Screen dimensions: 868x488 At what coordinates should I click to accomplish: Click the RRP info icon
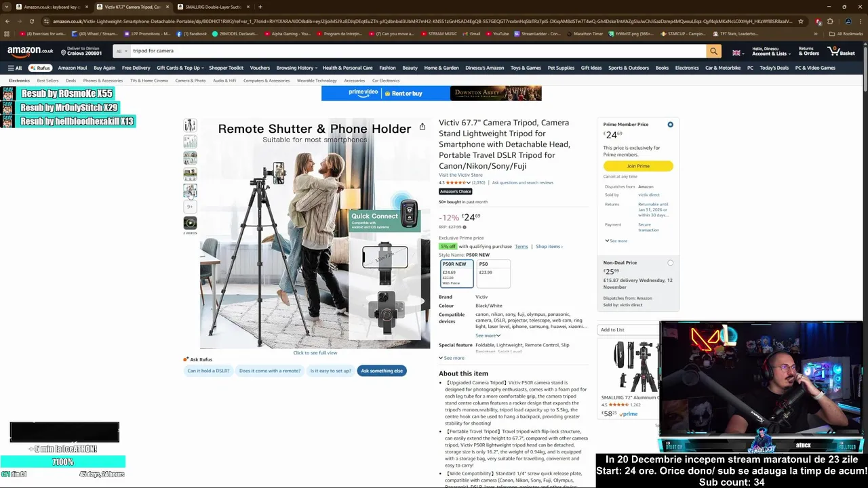pyautogui.click(x=465, y=227)
